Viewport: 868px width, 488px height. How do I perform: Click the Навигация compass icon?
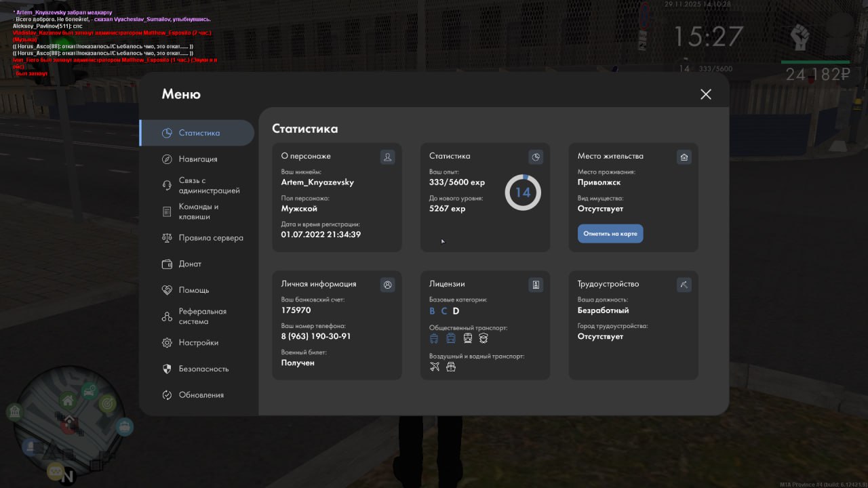(167, 159)
